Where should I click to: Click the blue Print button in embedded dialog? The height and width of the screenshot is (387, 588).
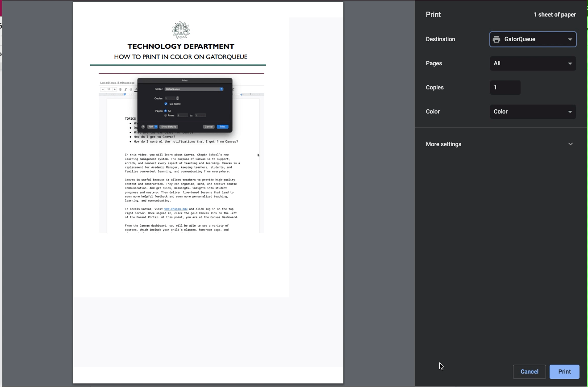[x=222, y=127]
